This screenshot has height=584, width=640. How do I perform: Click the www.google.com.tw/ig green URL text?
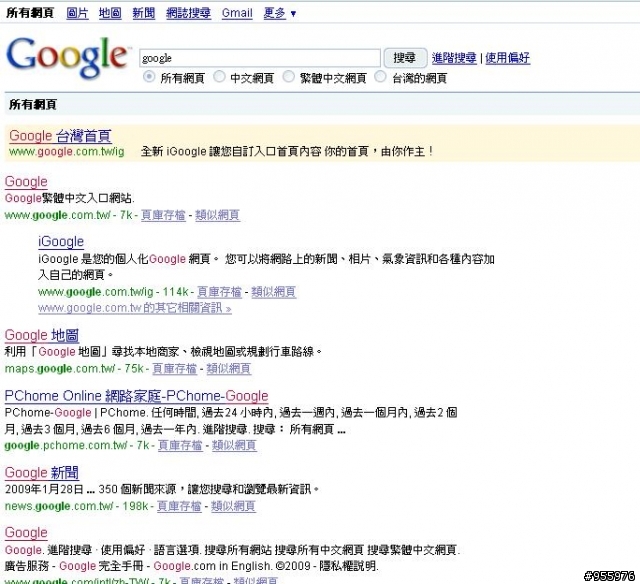67,152
